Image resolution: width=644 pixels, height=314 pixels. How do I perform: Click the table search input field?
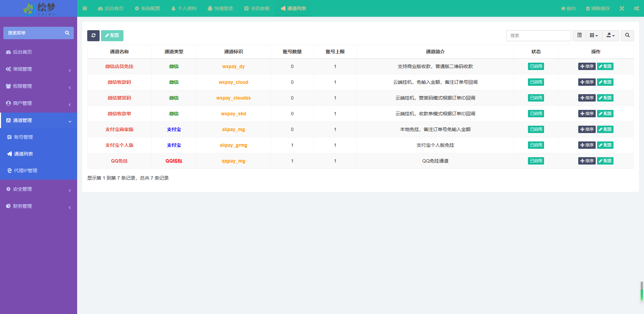tap(538, 36)
